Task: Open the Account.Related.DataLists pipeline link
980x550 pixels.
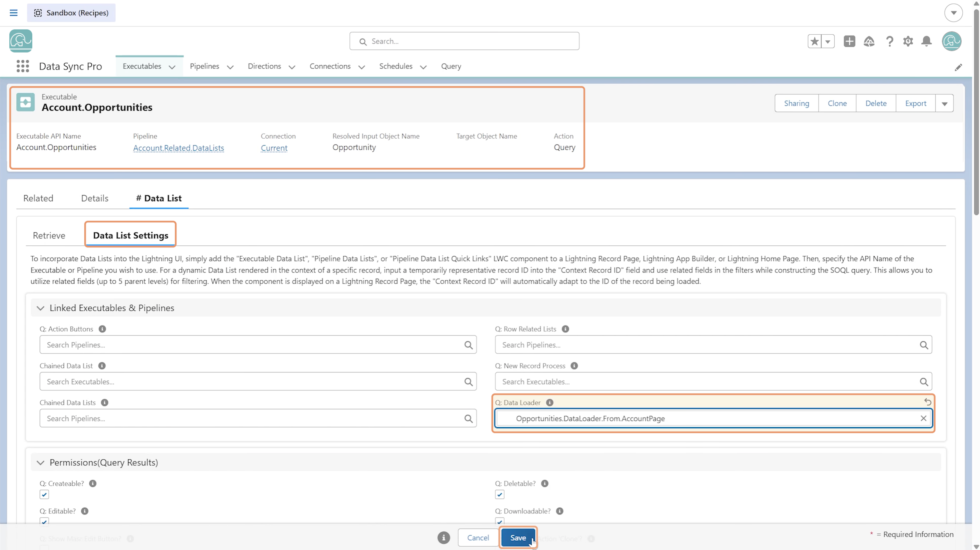Action: tap(178, 148)
